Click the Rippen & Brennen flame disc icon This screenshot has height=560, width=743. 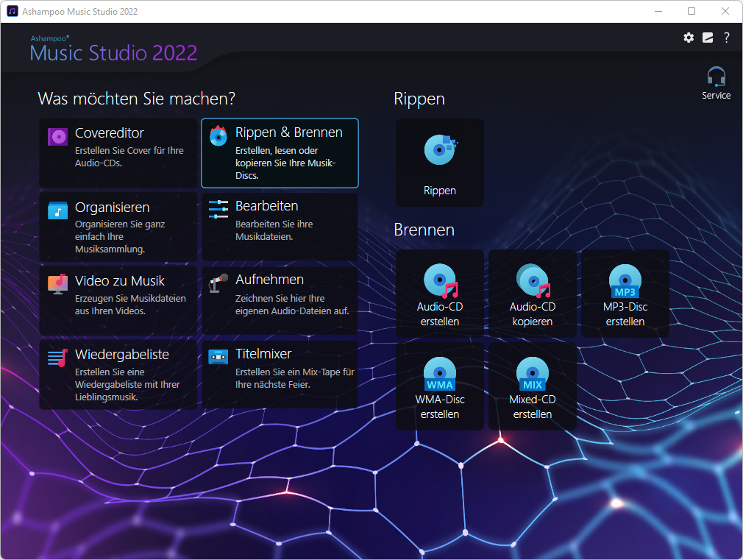coord(218,136)
